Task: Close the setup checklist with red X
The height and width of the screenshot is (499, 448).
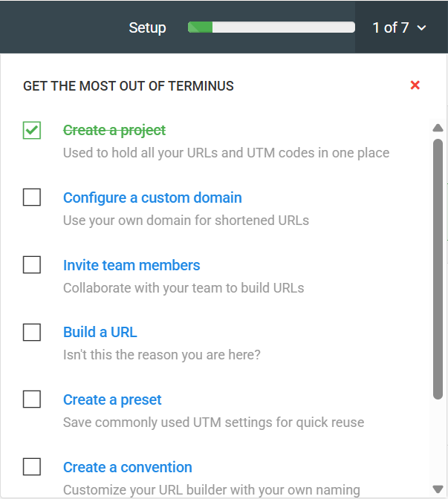Action: point(415,85)
